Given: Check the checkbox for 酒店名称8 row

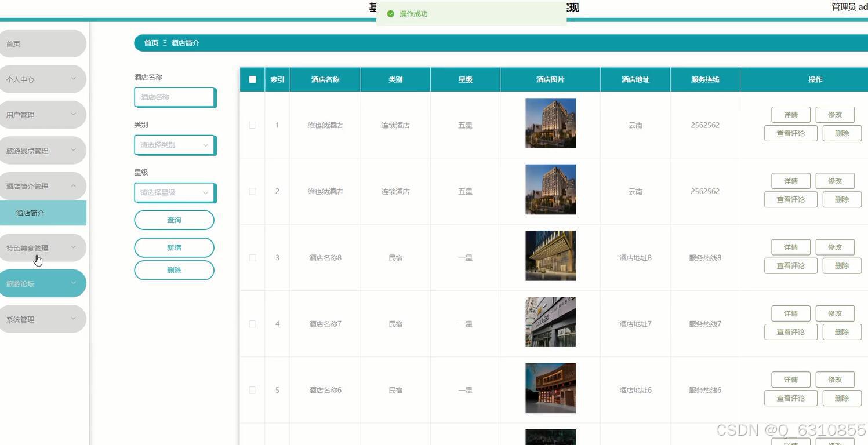Looking at the screenshot, I should tap(252, 257).
